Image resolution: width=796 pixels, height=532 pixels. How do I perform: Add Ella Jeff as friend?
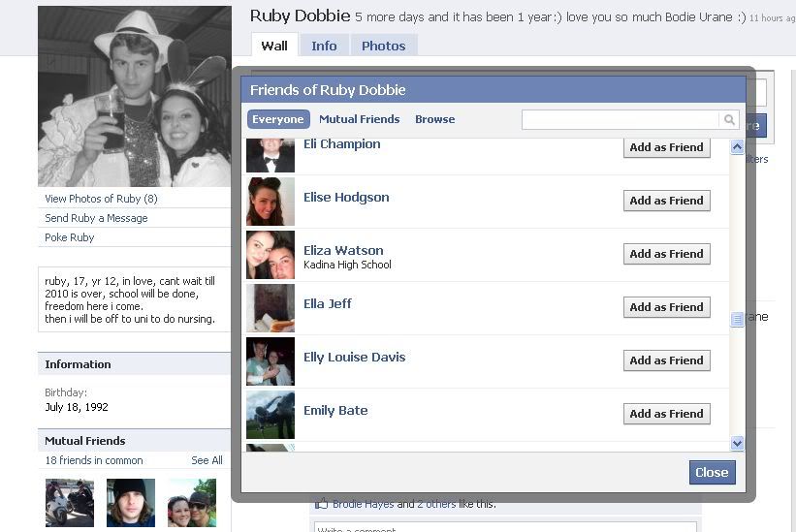coord(666,307)
